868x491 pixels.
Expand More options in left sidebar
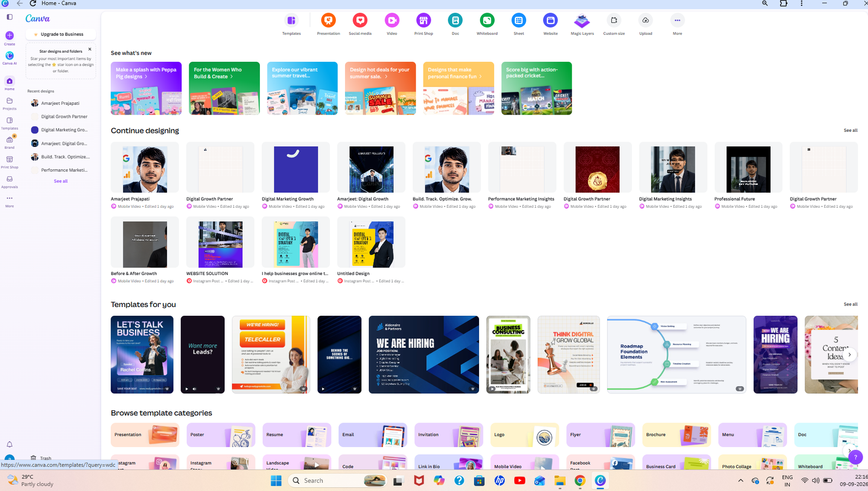pyautogui.click(x=10, y=201)
